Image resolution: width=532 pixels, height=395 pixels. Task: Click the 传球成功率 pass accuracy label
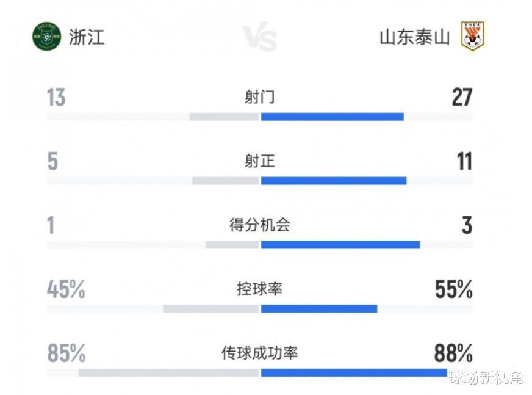tap(260, 352)
